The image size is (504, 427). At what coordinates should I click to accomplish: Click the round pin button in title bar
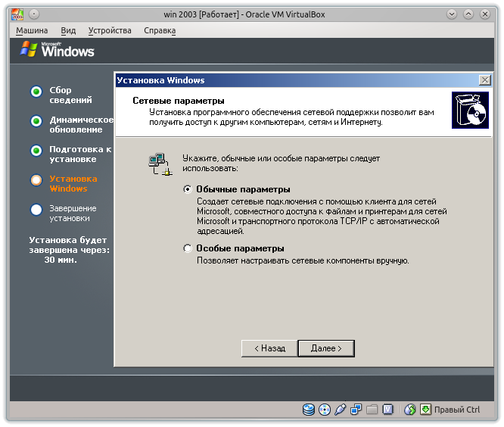(x=34, y=14)
